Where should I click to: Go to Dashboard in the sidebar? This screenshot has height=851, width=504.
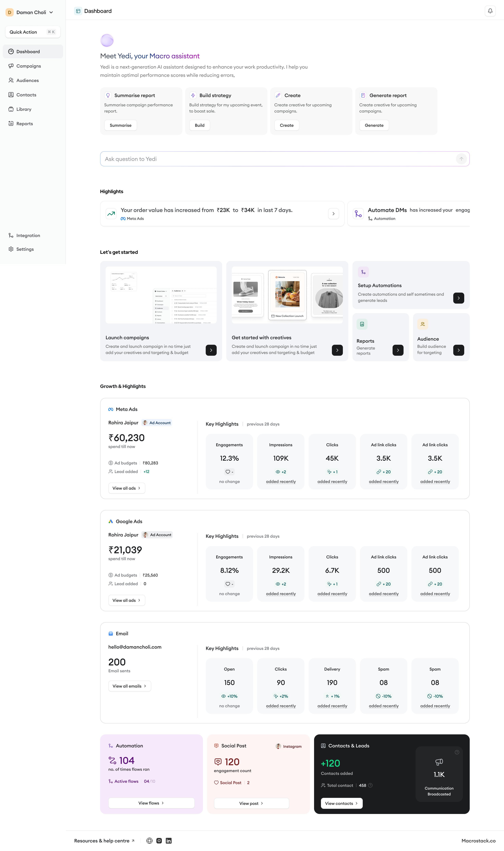(33, 52)
